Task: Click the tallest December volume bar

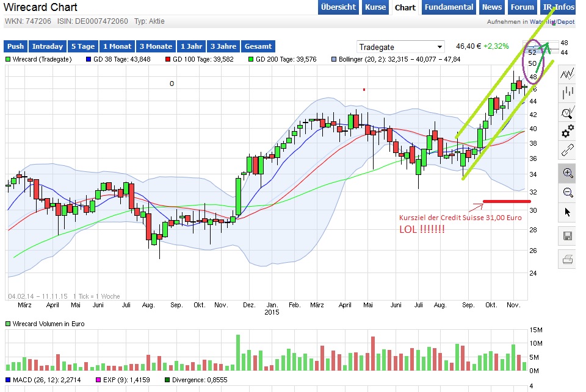Action: [238, 352]
